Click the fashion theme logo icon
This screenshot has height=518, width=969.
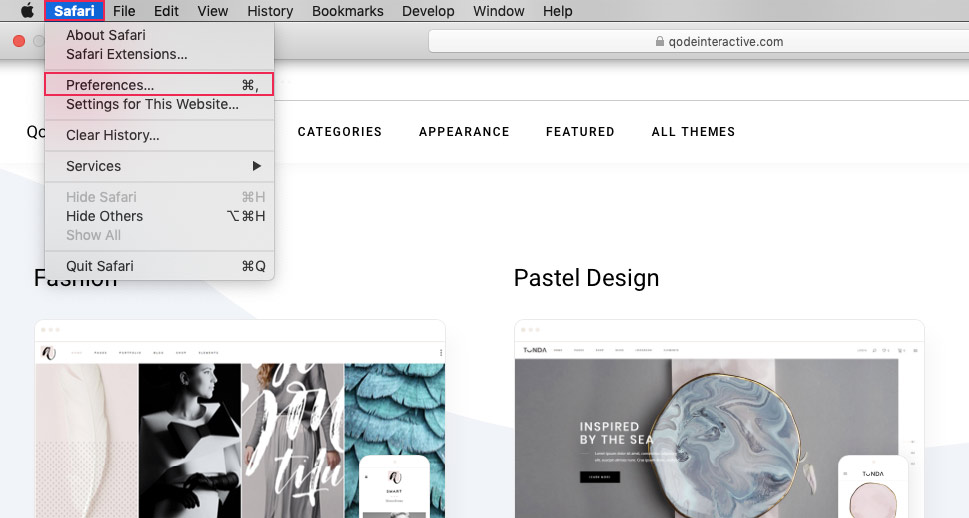tap(48, 353)
